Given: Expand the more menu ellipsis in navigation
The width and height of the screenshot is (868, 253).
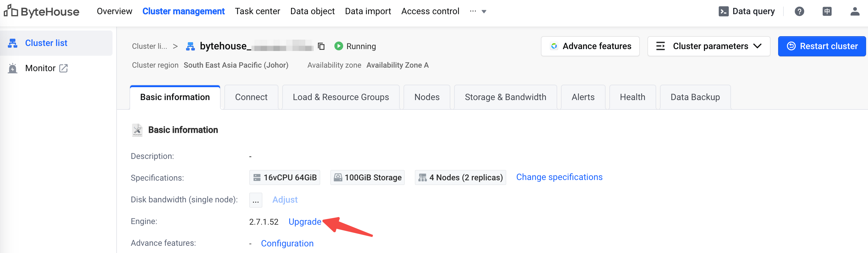Looking at the screenshot, I should point(473,11).
